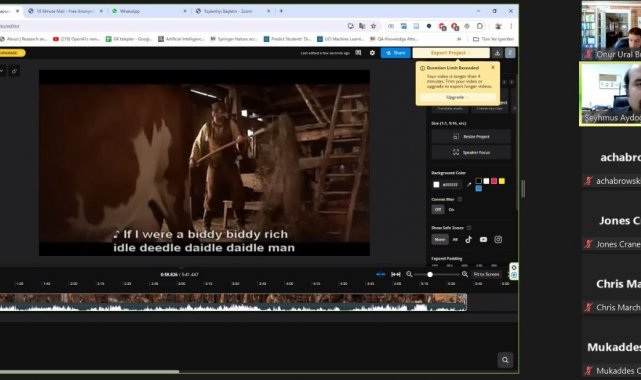Click the Export Project button

pyautogui.click(x=451, y=53)
